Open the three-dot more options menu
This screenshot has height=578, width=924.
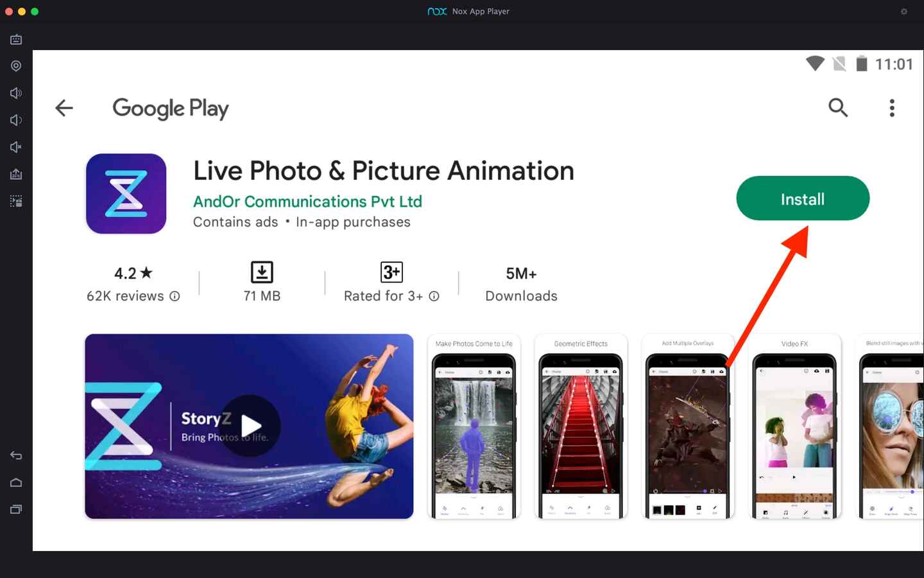(x=892, y=108)
